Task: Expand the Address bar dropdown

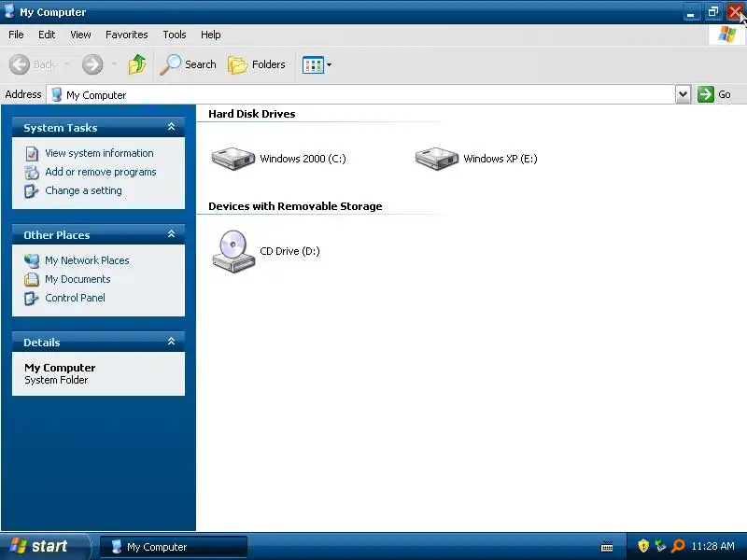Action: click(x=683, y=94)
